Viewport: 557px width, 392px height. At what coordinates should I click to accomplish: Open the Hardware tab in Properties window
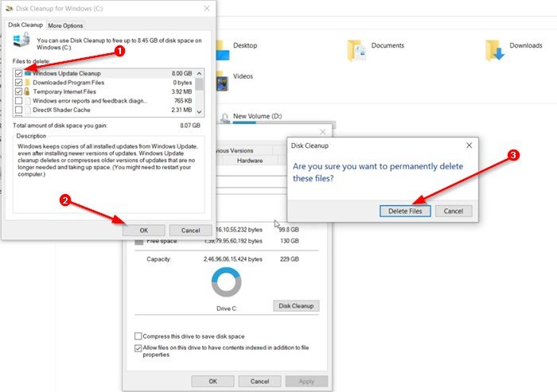(x=250, y=161)
